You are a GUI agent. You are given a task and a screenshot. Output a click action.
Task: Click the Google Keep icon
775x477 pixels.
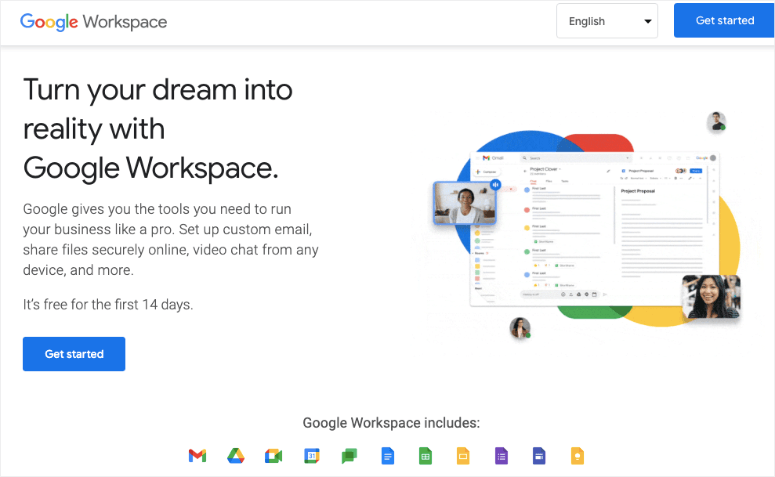pyautogui.click(x=576, y=456)
